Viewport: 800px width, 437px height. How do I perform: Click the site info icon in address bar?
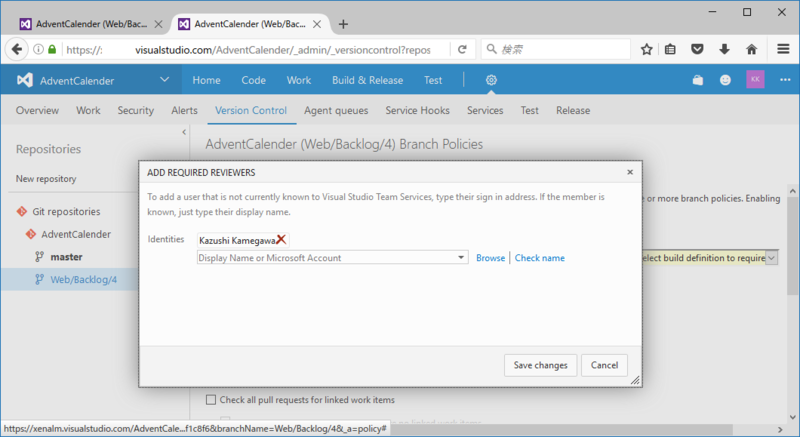coord(38,49)
